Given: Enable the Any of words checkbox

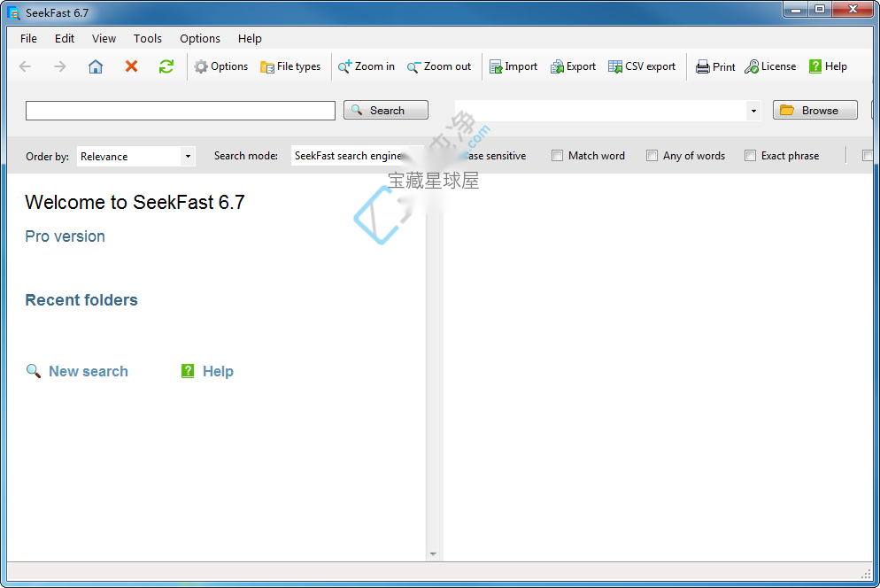Looking at the screenshot, I should coord(652,156).
